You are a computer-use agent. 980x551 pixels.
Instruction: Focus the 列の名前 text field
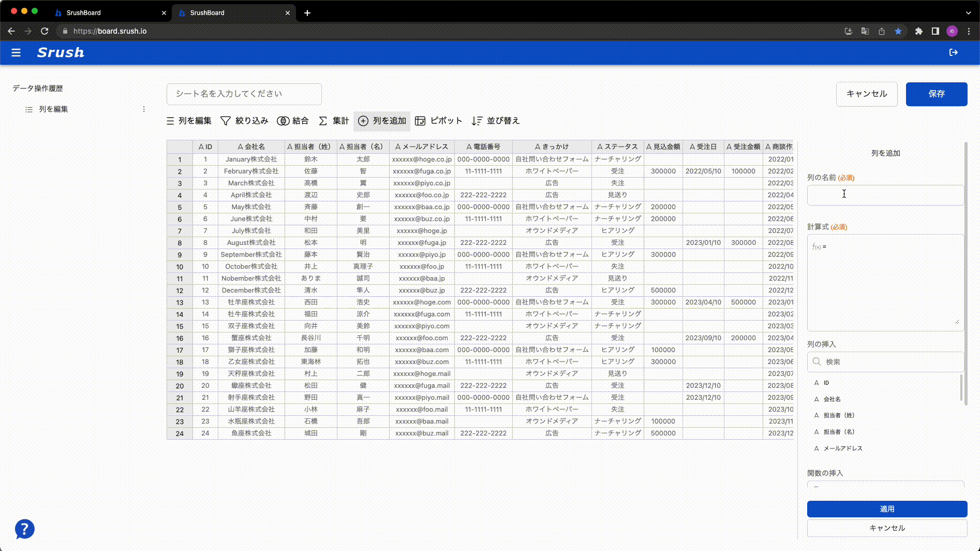tap(885, 195)
